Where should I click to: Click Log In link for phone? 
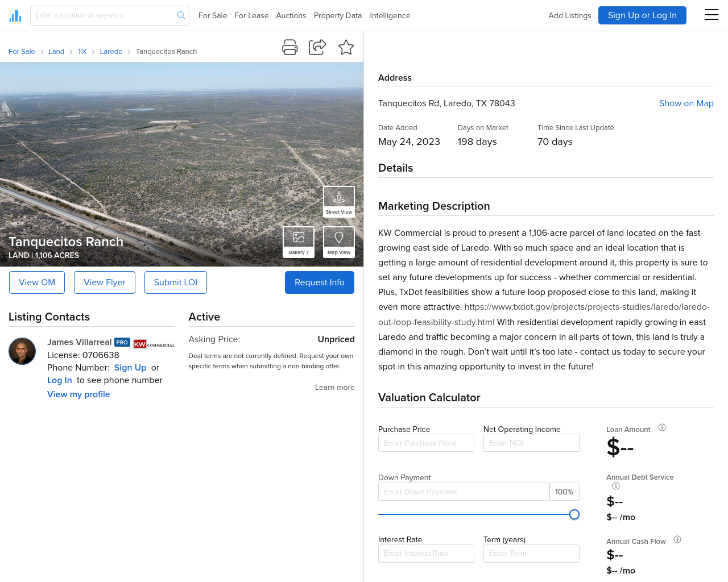click(x=60, y=380)
